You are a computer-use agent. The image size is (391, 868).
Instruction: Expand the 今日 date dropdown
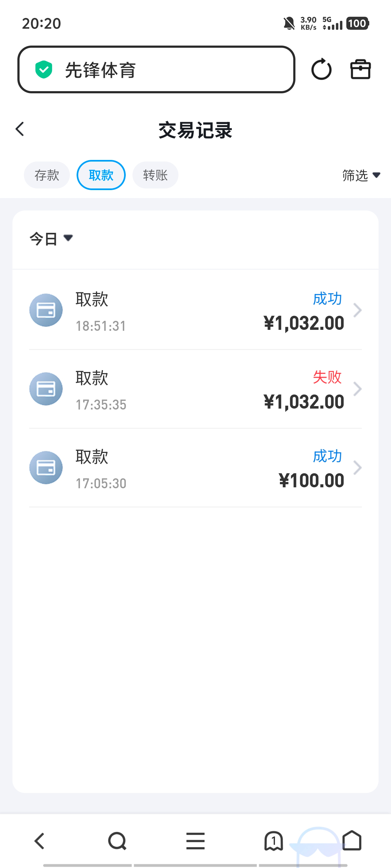click(51, 239)
